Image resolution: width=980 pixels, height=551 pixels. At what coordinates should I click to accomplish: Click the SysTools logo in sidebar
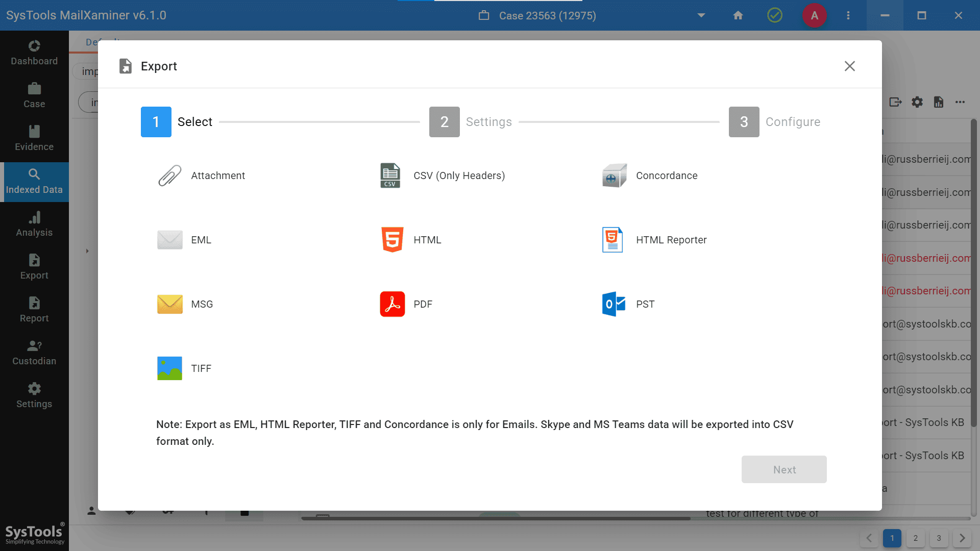pos(35,534)
